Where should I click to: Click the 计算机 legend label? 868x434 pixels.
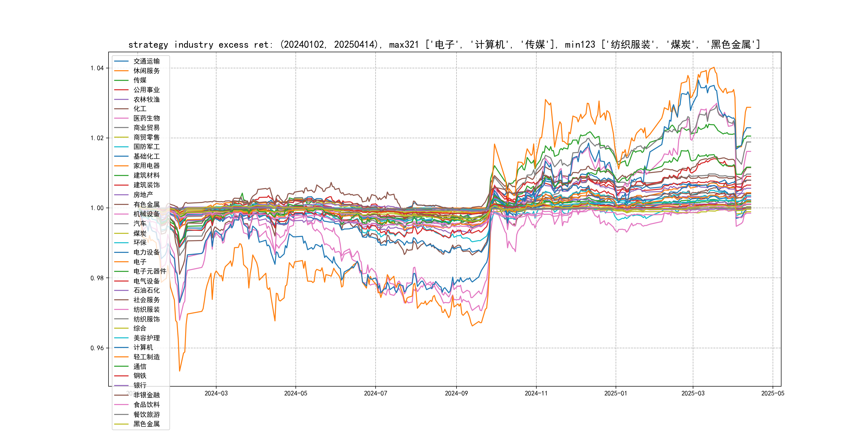tap(143, 347)
